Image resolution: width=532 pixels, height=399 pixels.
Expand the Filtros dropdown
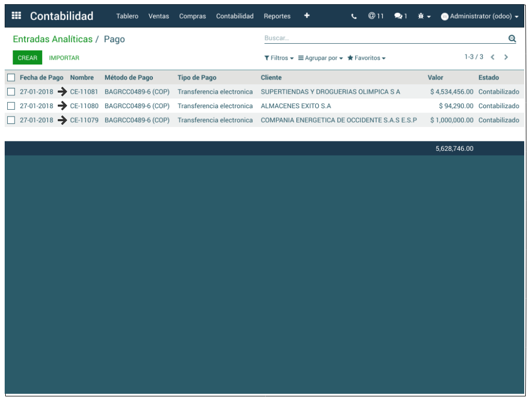(279, 58)
